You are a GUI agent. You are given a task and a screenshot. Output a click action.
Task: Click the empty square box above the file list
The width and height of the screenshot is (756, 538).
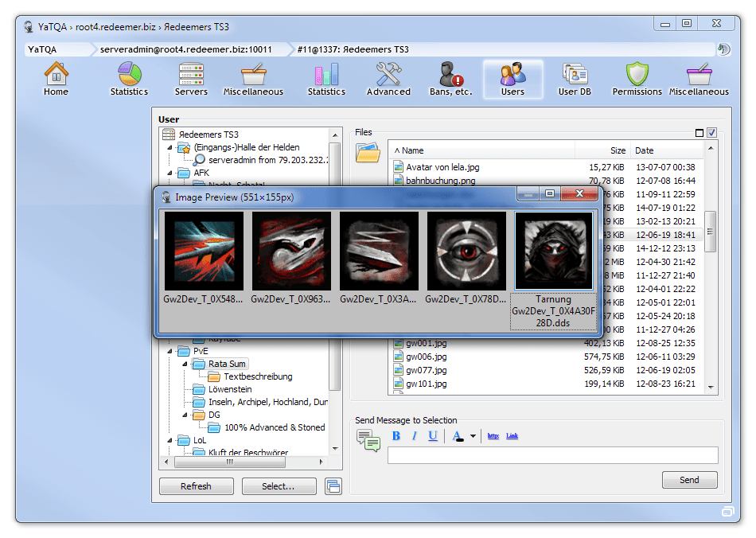tap(699, 133)
